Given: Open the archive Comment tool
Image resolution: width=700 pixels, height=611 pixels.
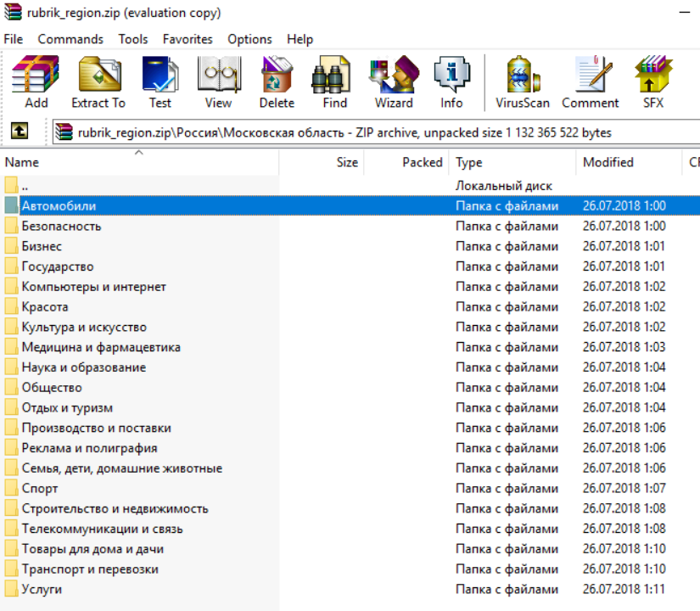Looking at the screenshot, I should pyautogui.click(x=590, y=82).
